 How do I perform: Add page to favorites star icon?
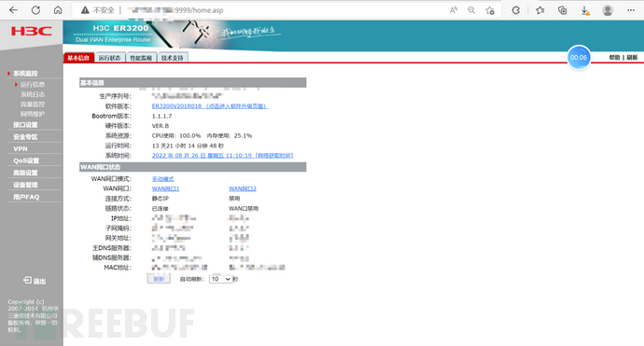click(490, 10)
